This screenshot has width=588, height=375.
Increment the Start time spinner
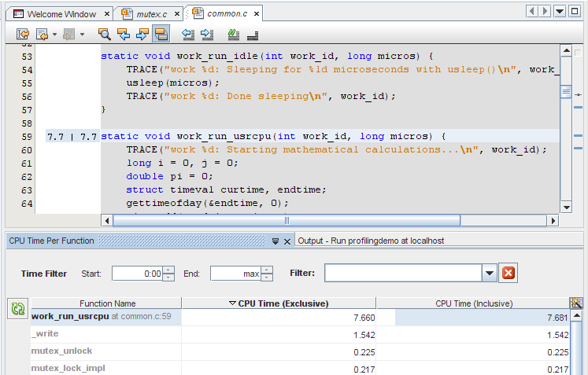pos(168,270)
